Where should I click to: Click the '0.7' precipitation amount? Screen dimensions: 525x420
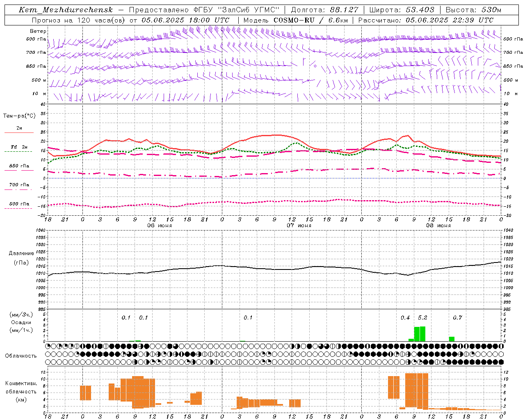click(457, 318)
